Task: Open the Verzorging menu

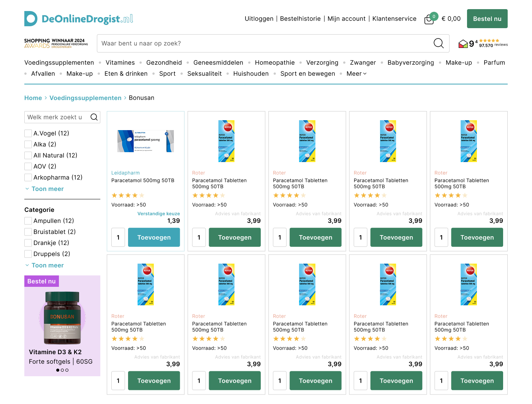Action: (x=322, y=62)
